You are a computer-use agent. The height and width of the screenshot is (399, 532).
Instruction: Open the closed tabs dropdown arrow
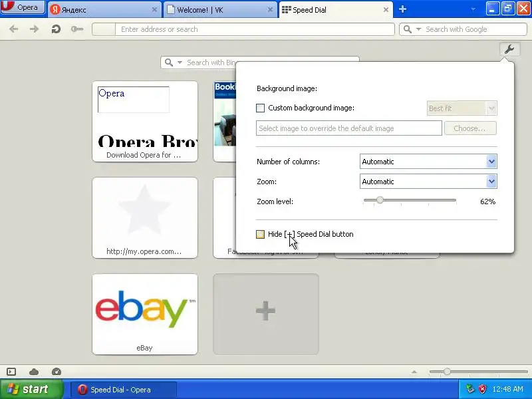coord(473,9)
